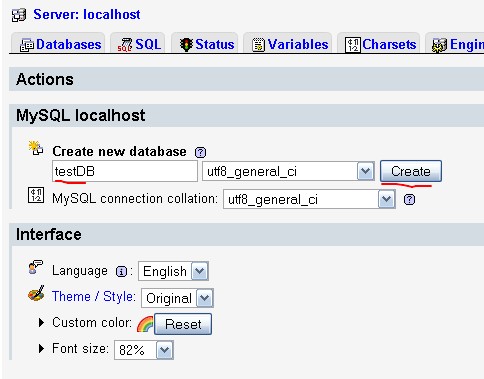Image resolution: width=484 pixels, height=379 pixels.
Task: Click the info icon next to Language
Action: coord(121,272)
